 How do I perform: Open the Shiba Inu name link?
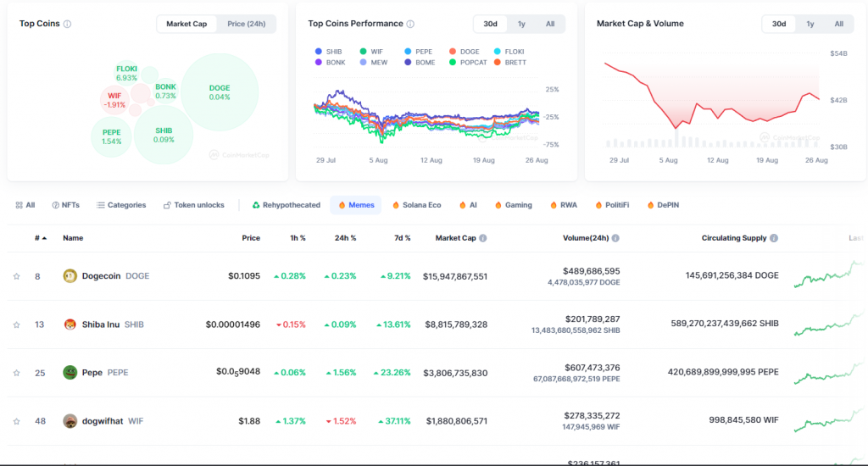[101, 325]
